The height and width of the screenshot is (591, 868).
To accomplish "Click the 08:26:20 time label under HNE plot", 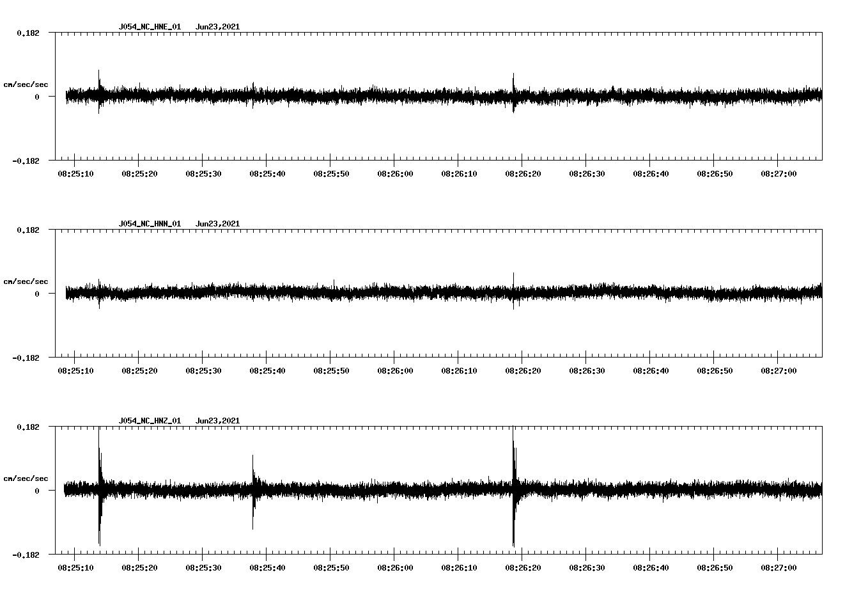I will pyautogui.click(x=523, y=174).
